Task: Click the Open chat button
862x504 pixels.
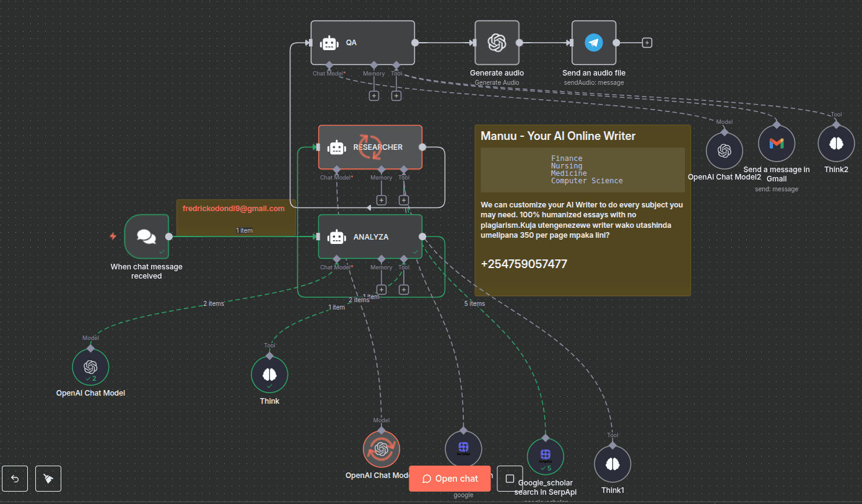Action: 450,478
